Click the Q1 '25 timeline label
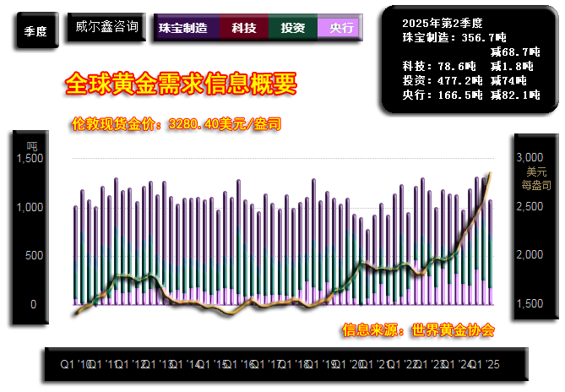 click(484, 365)
